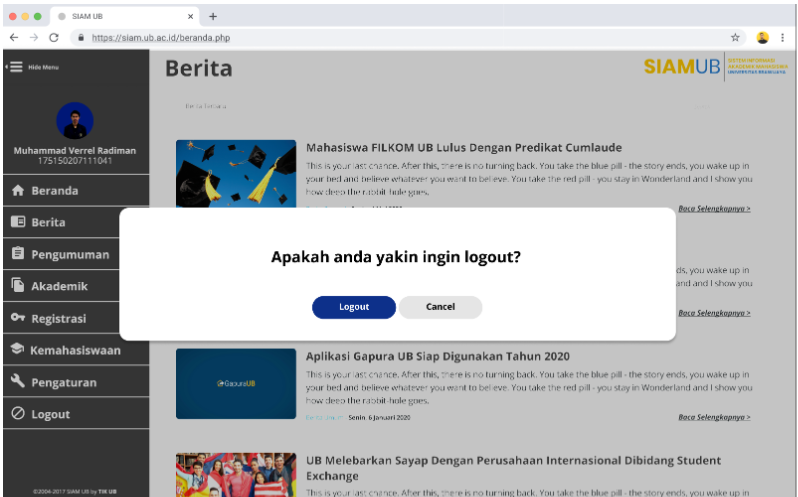Click the Logout circle-slash icon in sidebar

(x=18, y=413)
